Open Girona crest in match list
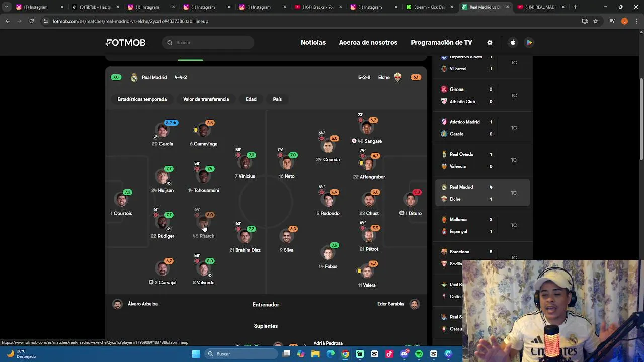This screenshot has height=362, width=644. click(x=444, y=89)
